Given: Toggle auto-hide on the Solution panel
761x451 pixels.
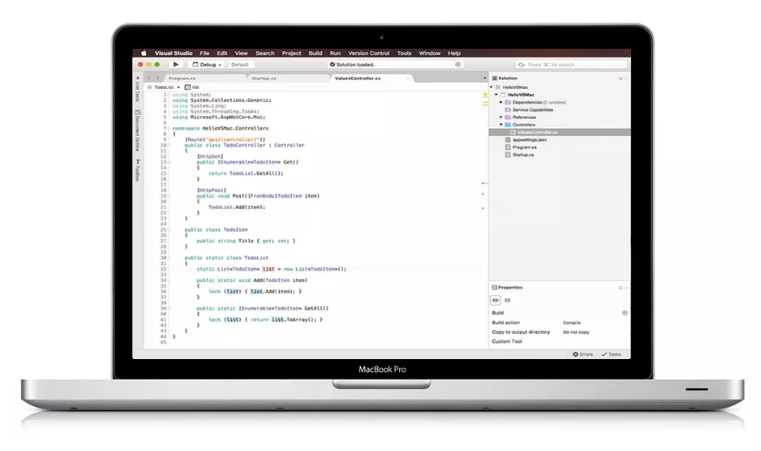Looking at the screenshot, I should [x=620, y=78].
